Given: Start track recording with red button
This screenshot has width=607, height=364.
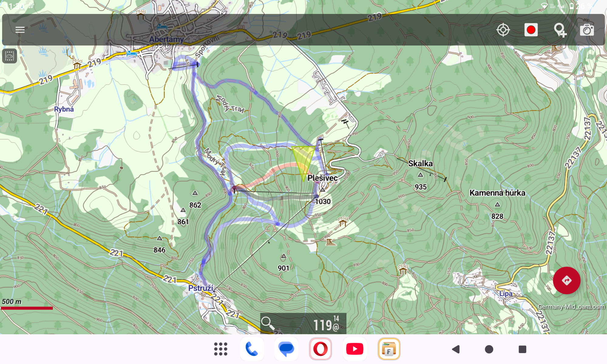Looking at the screenshot, I should (x=531, y=30).
